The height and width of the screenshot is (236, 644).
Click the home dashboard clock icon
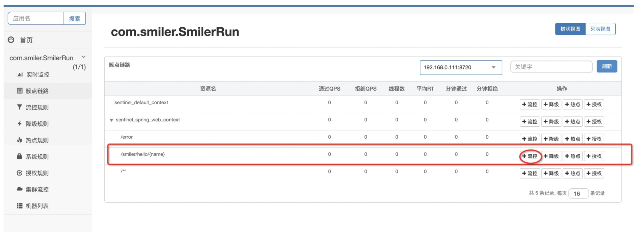pyautogui.click(x=11, y=40)
